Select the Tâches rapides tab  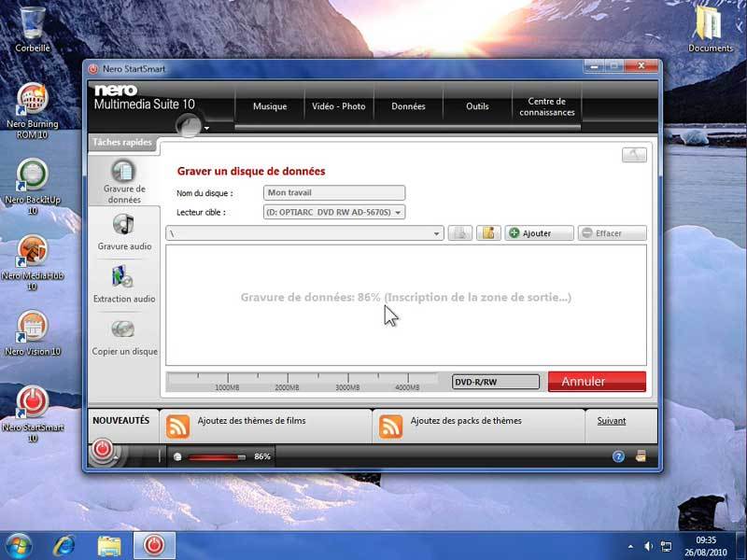coord(122,143)
